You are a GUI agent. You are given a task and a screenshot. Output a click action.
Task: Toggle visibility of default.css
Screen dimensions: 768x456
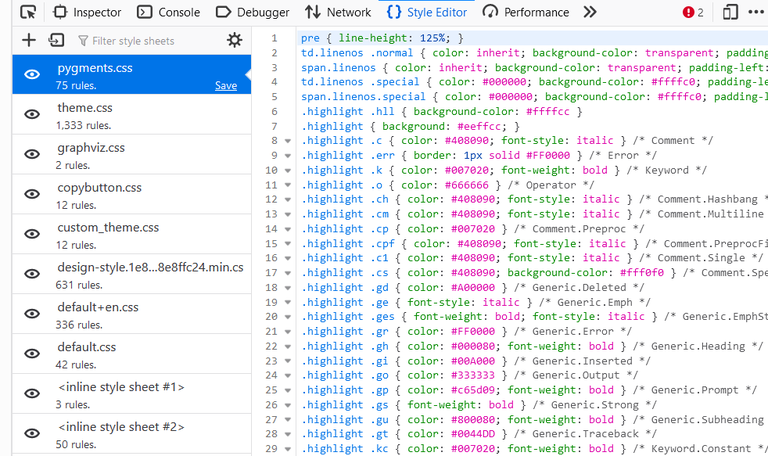click(32, 354)
